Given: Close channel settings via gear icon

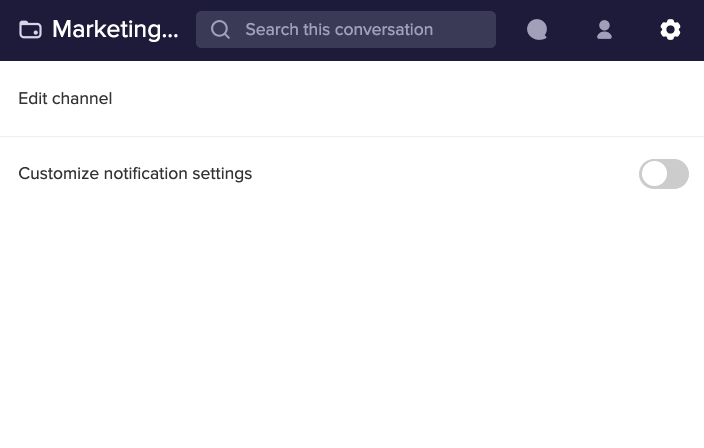Looking at the screenshot, I should pos(670,30).
